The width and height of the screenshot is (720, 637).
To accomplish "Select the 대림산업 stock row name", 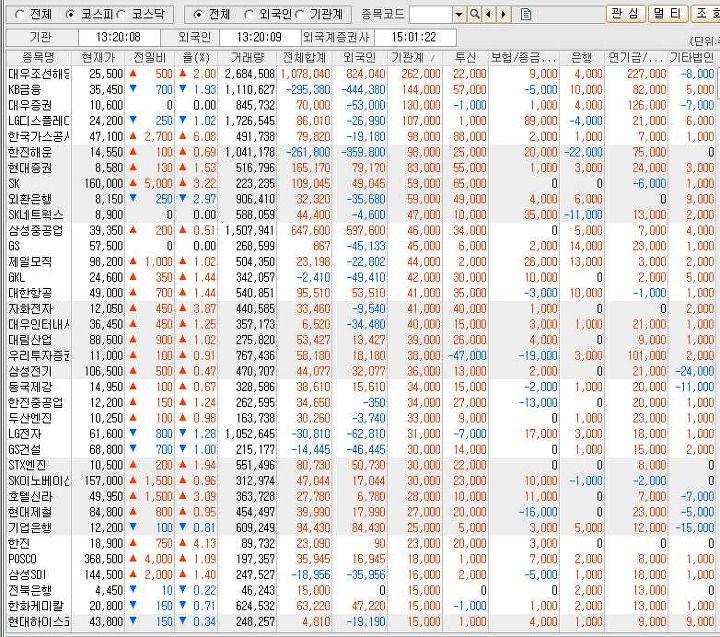I will coord(30,340).
